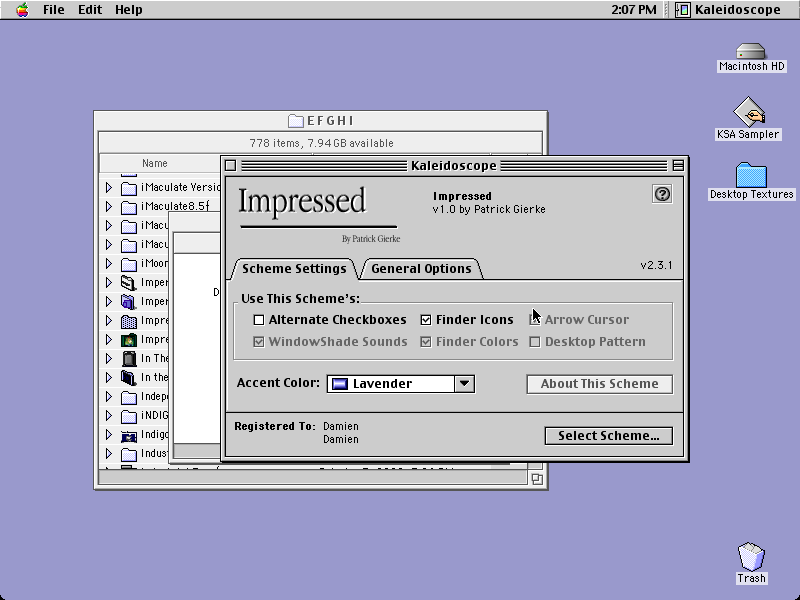This screenshot has width=800, height=600.
Task: Click the EFGHI window resize box
Action: 537,479
